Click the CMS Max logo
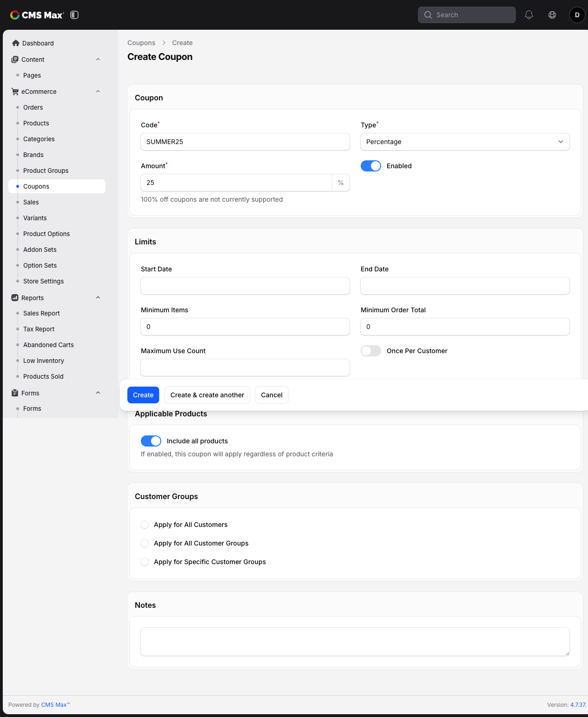 [x=37, y=15]
